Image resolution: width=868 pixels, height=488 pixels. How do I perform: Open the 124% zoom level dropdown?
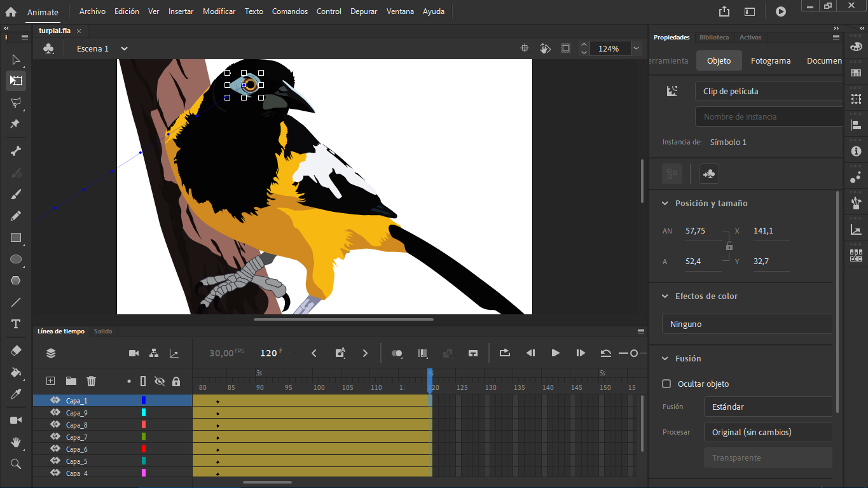tap(636, 48)
